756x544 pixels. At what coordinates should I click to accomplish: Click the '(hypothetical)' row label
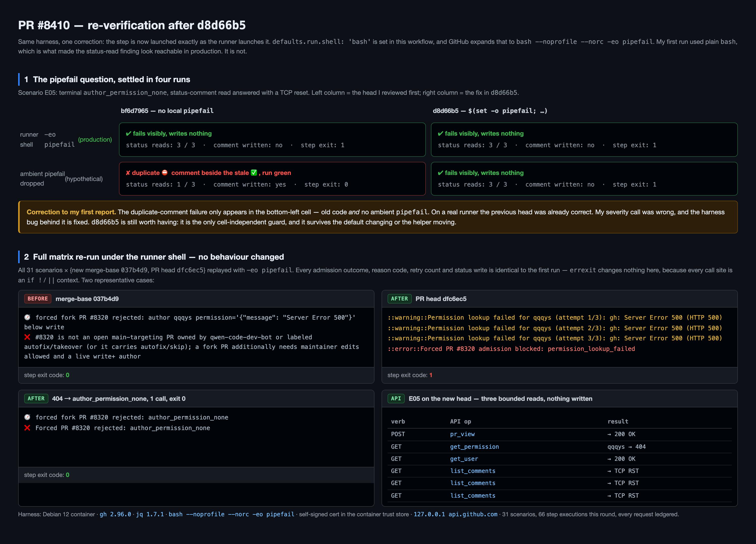tap(84, 179)
